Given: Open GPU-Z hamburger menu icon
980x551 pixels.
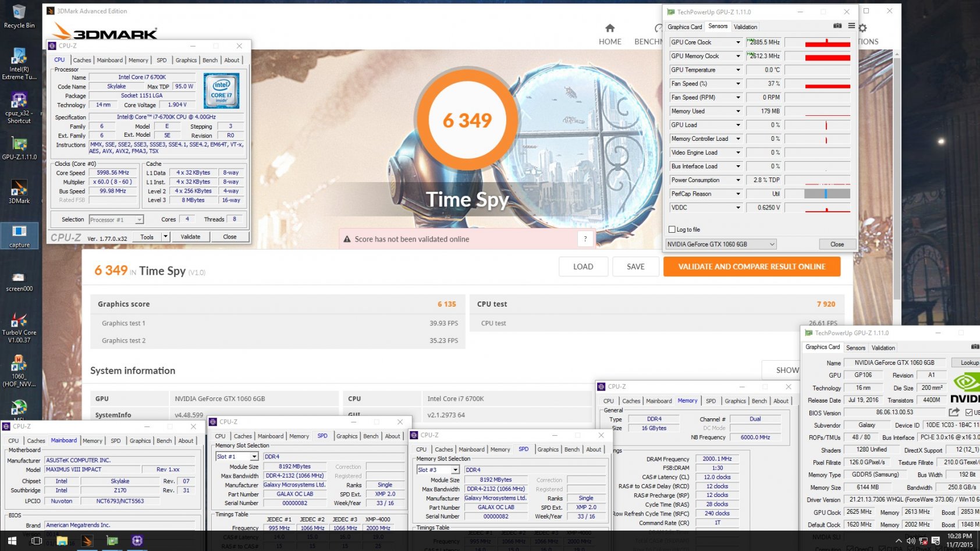Looking at the screenshot, I should 851,26.
